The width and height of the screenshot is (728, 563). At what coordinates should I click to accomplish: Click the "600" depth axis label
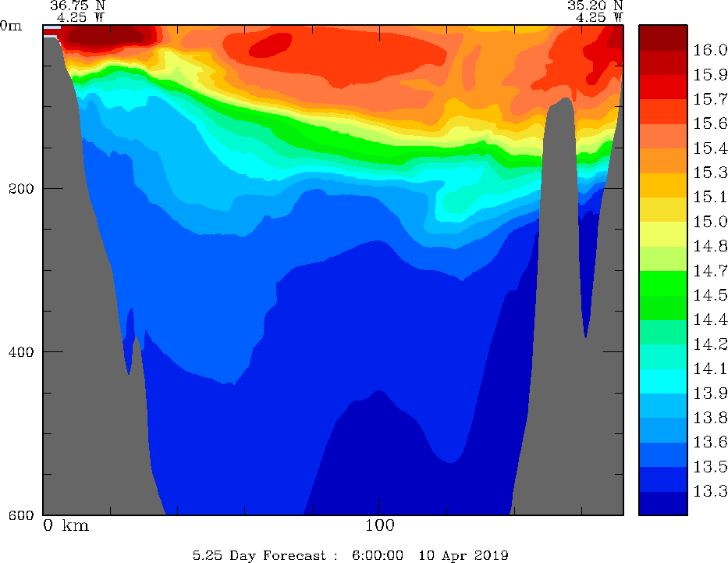pyautogui.click(x=21, y=515)
